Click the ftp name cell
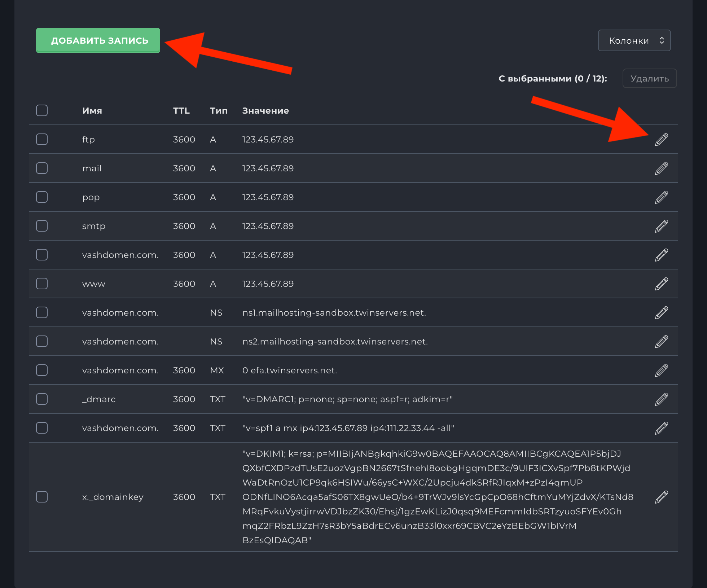 point(88,140)
